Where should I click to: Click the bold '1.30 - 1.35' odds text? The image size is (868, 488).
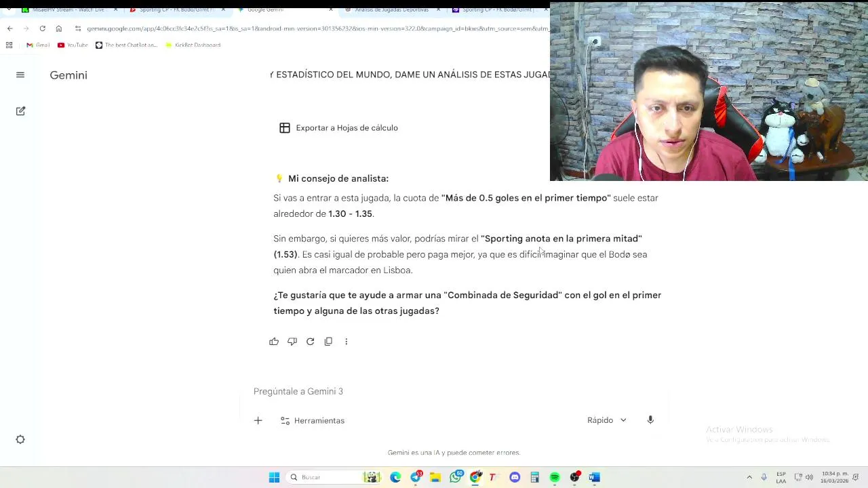[350, 214]
